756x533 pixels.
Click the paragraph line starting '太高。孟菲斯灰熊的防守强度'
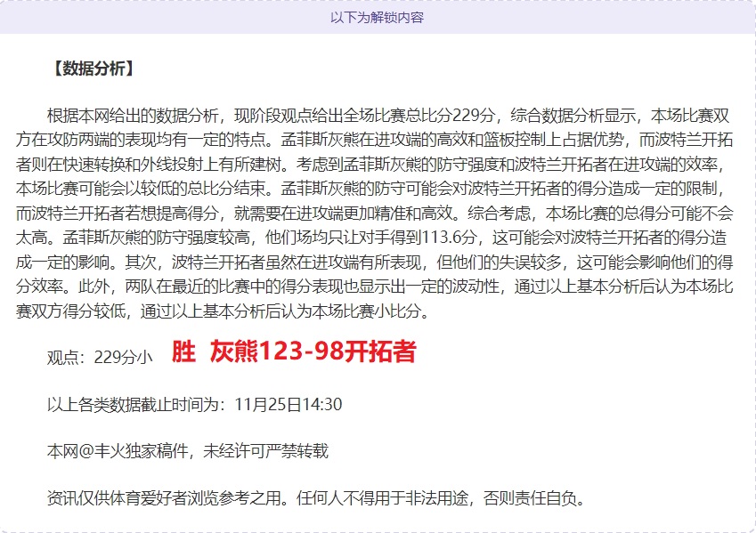point(371,238)
